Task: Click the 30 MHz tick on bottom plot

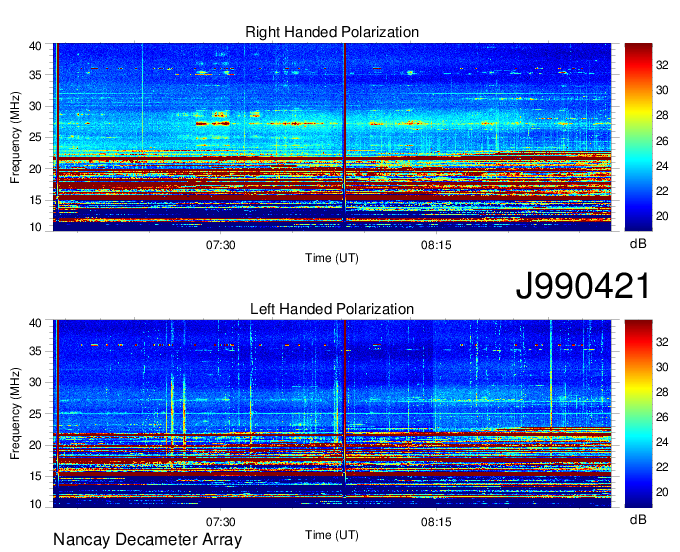Action: pyautogui.click(x=35, y=382)
